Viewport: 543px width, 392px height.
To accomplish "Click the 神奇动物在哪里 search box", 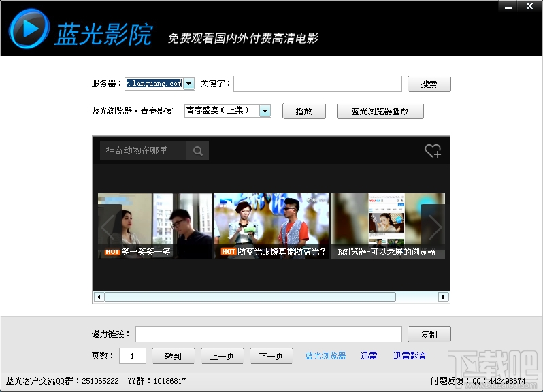I will click(x=143, y=150).
